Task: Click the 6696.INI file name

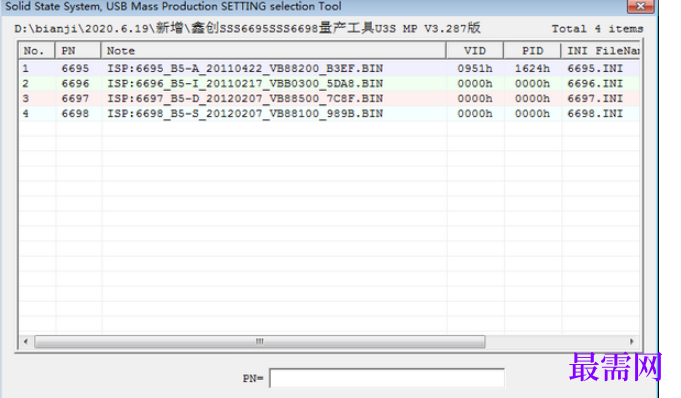Action: [x=595, y=83]
